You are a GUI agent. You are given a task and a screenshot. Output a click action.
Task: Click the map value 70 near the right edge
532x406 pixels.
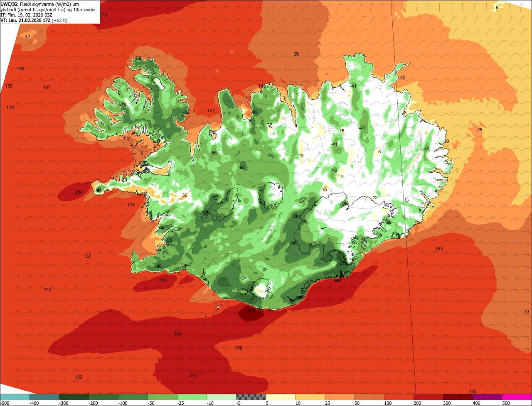tap(526, 311)
